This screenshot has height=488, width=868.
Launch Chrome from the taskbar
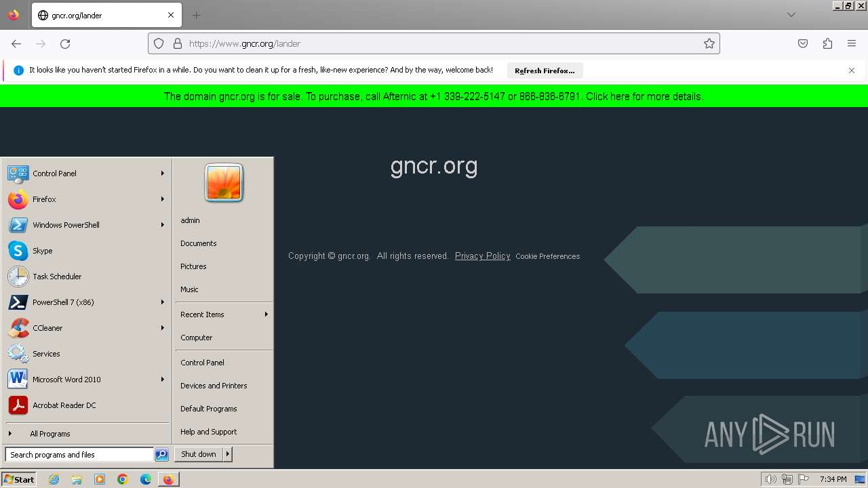click(123, 479)
